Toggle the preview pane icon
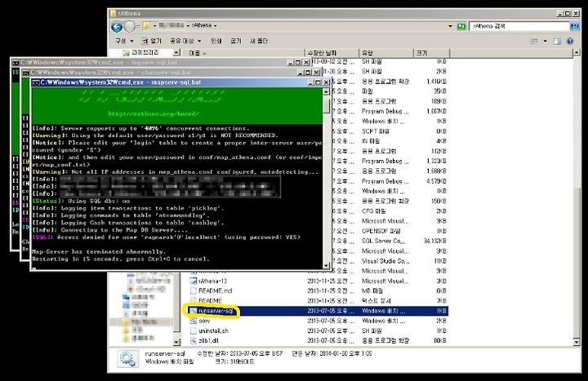The image size is (588, 381). pos(558,42)
